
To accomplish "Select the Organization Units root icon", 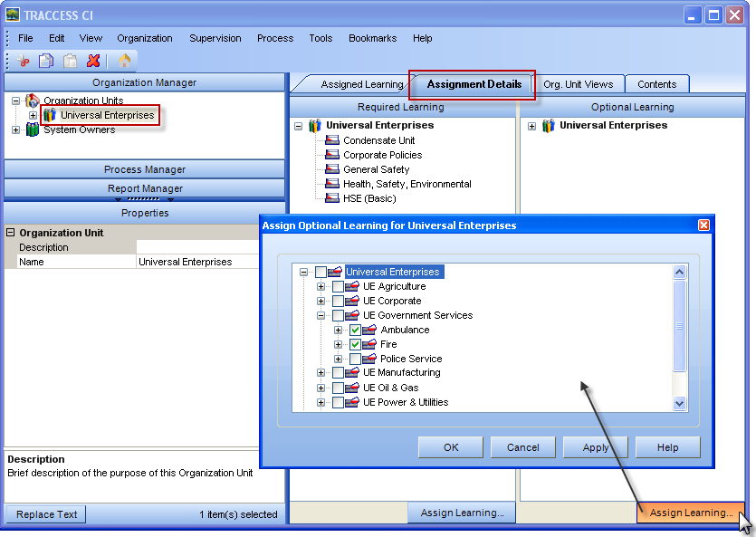I will (30, 101).
